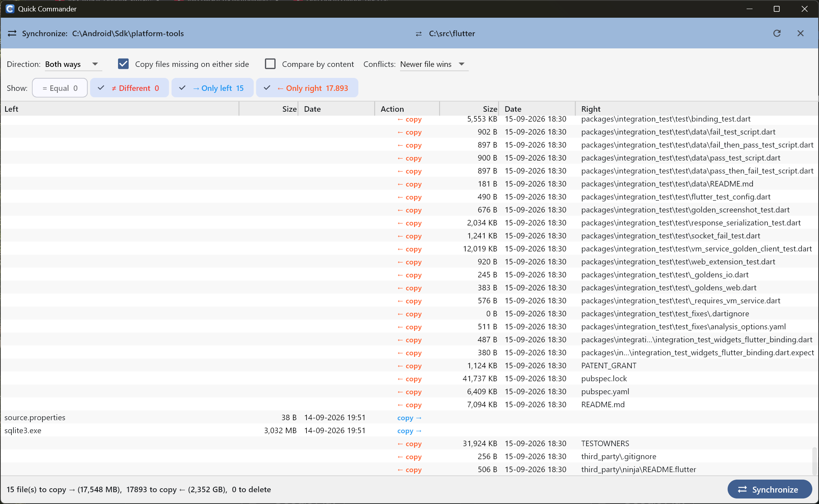This screenshot has width=819, height=504.
Task: Click the Quick Commander app logo
Action: click(x=10, y=9)
